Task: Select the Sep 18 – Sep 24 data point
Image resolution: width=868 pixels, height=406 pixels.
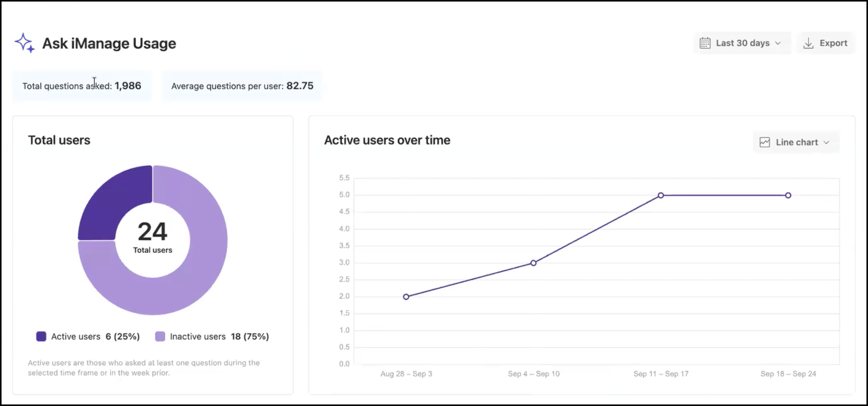Action: (788, 195)
